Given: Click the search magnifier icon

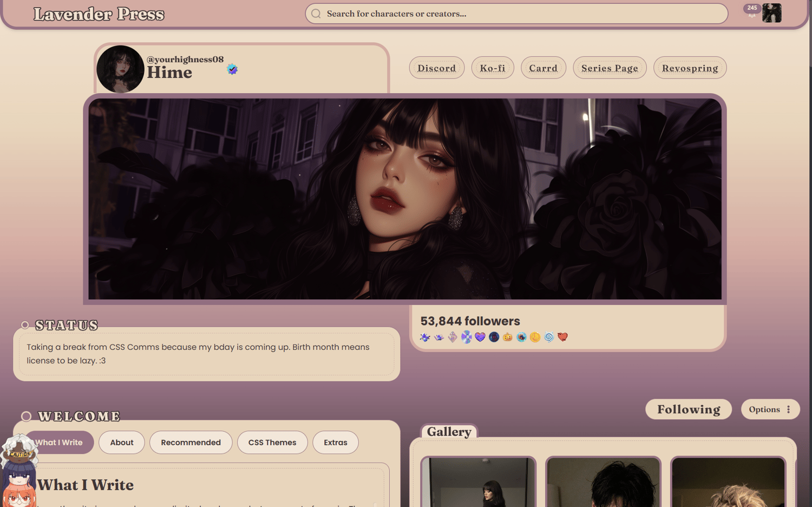Looking at the screenshot, I should point(316,14).
